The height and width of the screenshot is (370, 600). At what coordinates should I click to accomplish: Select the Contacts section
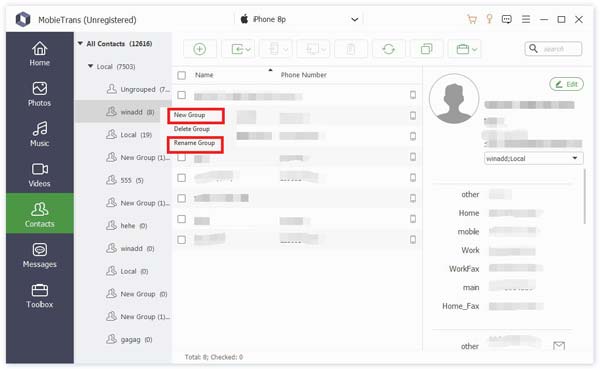click(x=39, y=214)
